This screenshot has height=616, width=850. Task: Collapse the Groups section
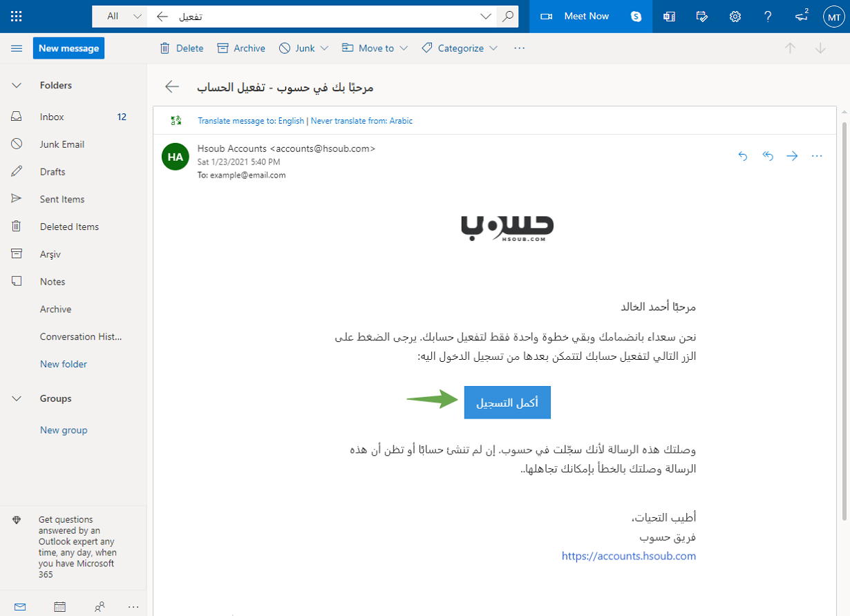(17, 398)
